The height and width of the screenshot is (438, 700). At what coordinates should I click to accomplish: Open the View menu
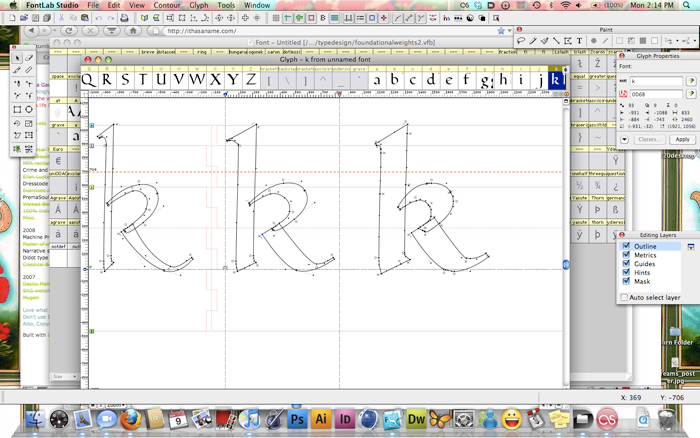tap(137, 5)
